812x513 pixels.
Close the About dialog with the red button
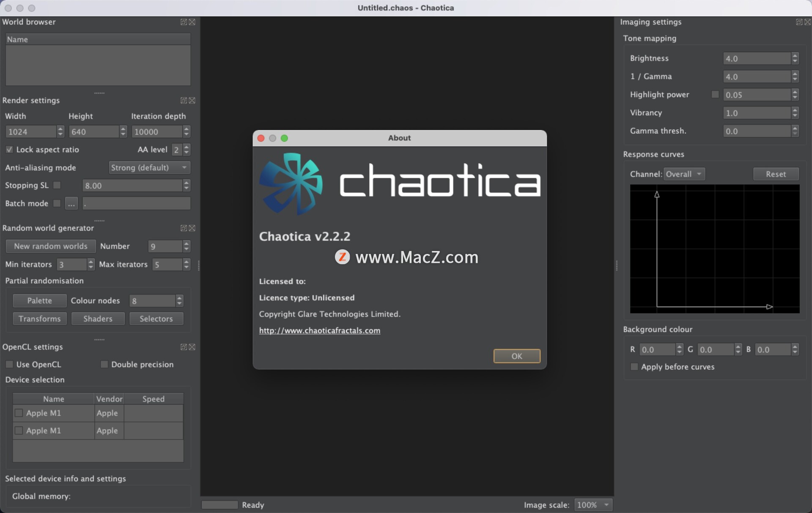coord(261,138)
